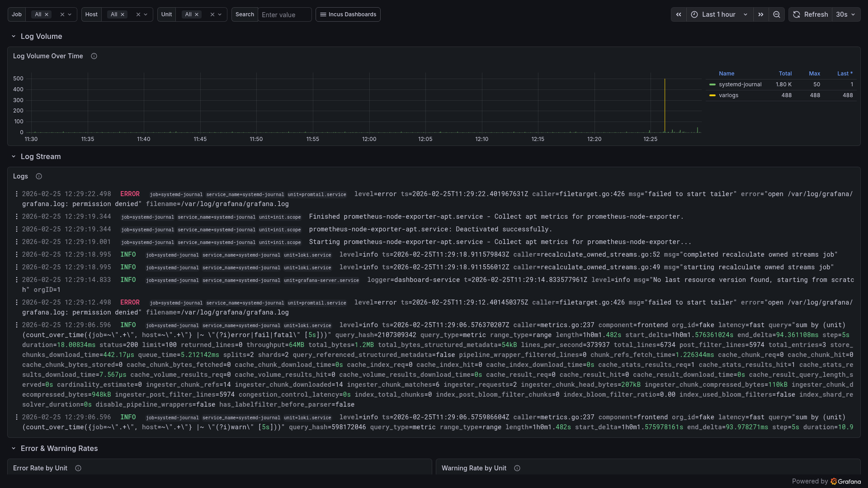The width and height of the screenshot is (868, 488).
Task: Click unit=grafana-server.service label
Action: (x=321, y=281)
